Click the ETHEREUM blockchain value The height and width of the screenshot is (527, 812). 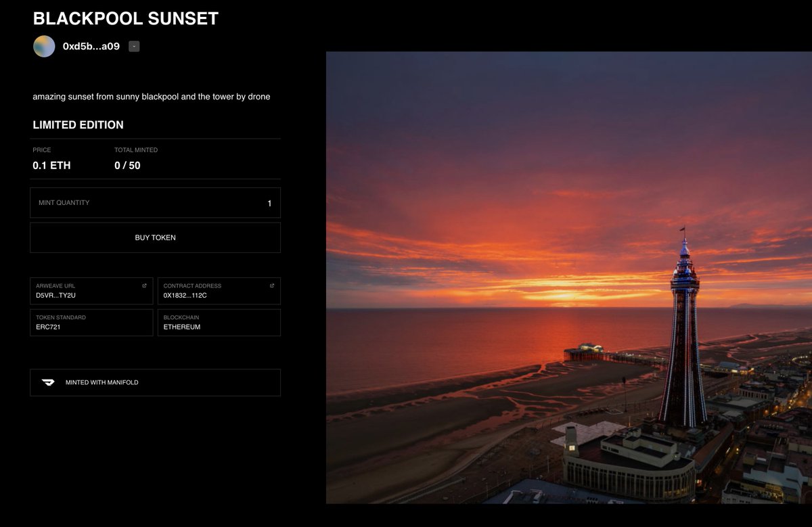point(182,327)
